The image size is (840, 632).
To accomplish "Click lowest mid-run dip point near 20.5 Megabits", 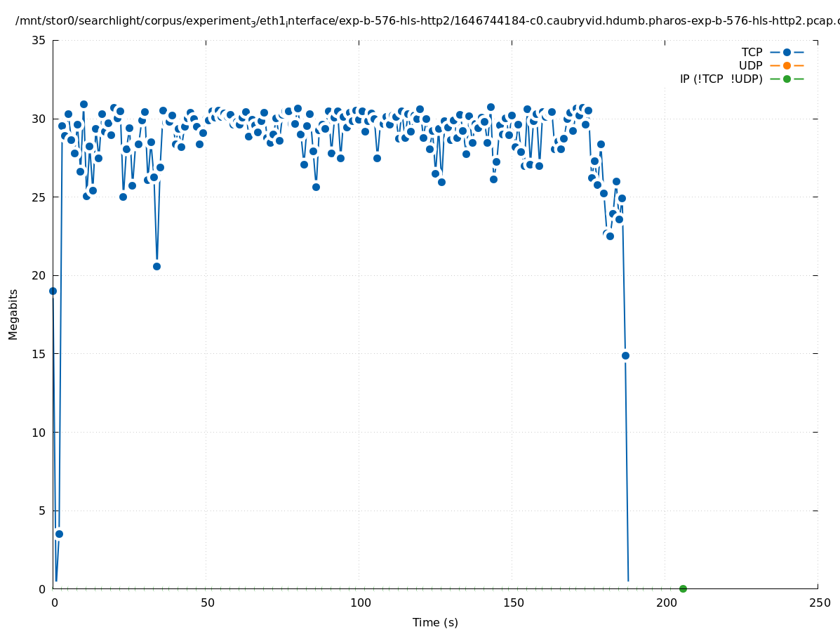I will (156, 266).
